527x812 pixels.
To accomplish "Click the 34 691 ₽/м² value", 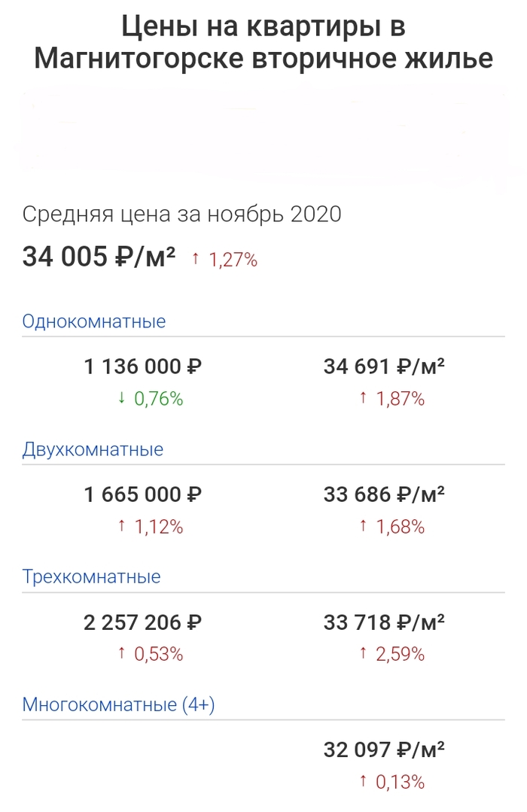I will click(384, 367).
